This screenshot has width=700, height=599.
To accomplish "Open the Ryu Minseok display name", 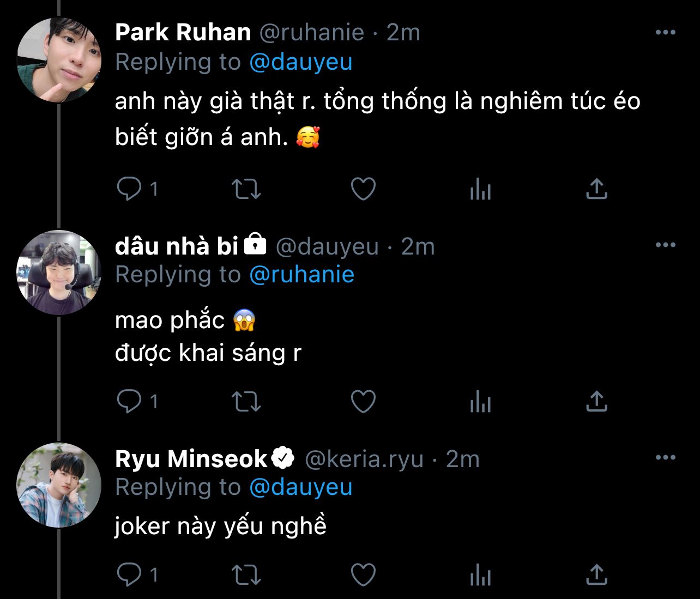I will click(191, 459).
